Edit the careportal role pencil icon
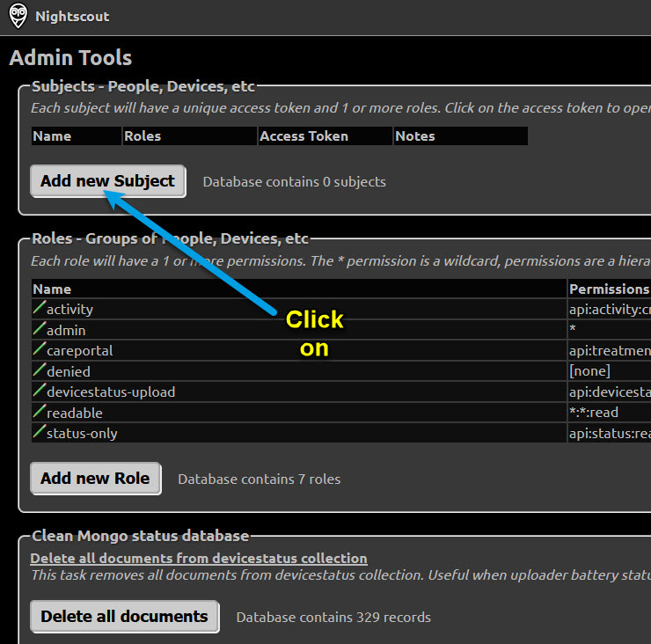This screenshot has height=644, width=651. [39, 349]
